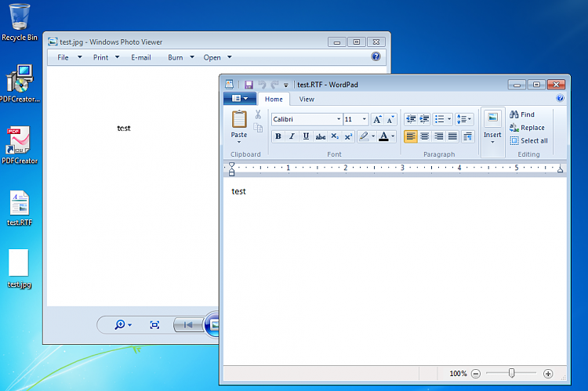Open the Burn menu in Photo Viewer
The width and height of the screenshot is (588, 391).
point(181,57)
